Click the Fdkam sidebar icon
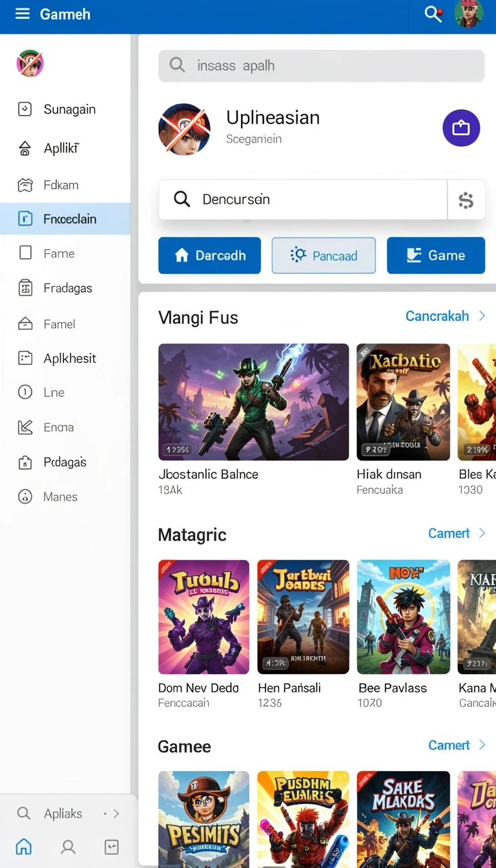This screenshot has width=496, height=868. pyautogui.click(x=25, y=185)
